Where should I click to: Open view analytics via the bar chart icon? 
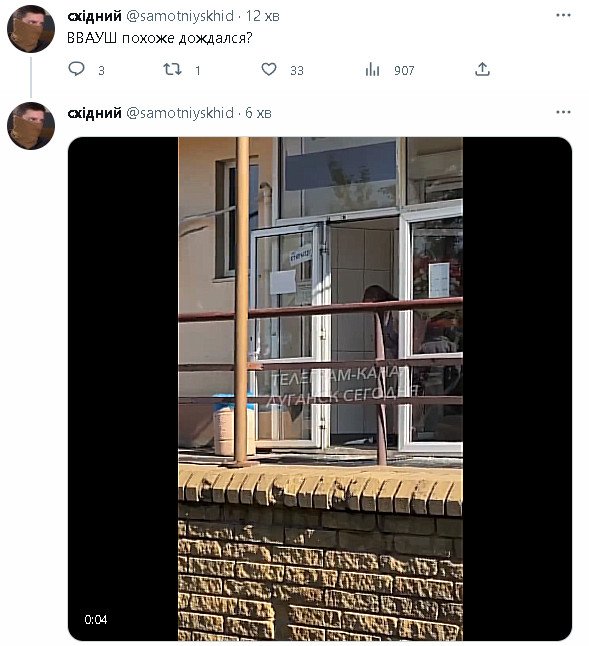point(372,69)
